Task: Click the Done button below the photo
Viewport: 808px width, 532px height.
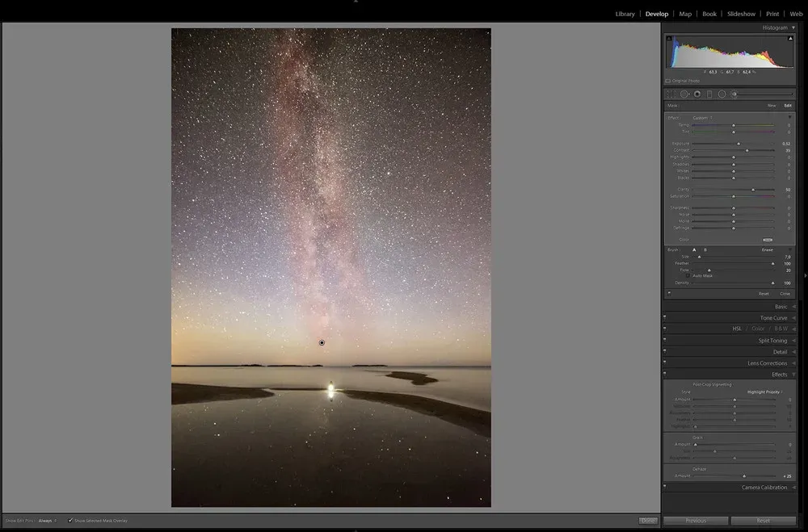Action: (648, 521)
